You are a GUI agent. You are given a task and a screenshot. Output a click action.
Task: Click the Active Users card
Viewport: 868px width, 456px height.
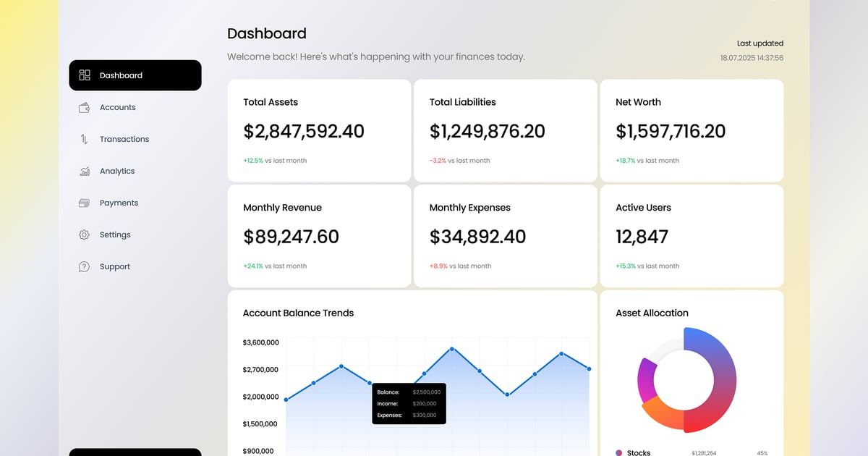point(692,236)
